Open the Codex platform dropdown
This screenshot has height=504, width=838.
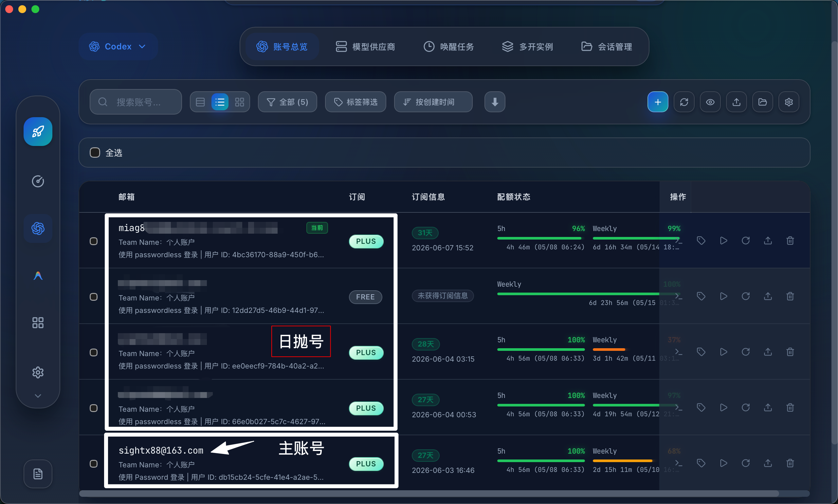click(x=118, y=46)
